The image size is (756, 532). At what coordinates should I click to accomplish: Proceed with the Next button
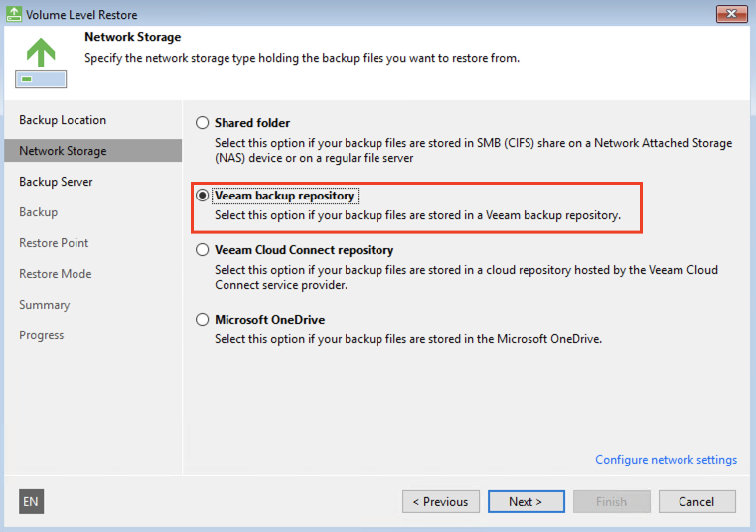(x=526, y=501)
